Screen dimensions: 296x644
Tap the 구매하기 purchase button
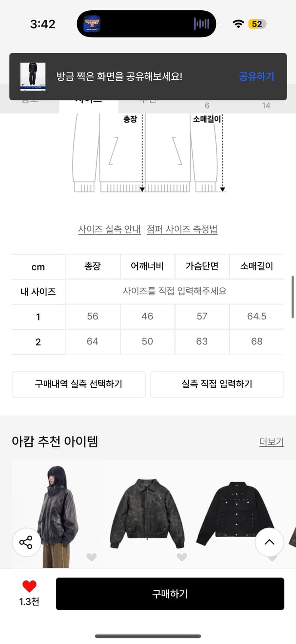tap(170, 593)
